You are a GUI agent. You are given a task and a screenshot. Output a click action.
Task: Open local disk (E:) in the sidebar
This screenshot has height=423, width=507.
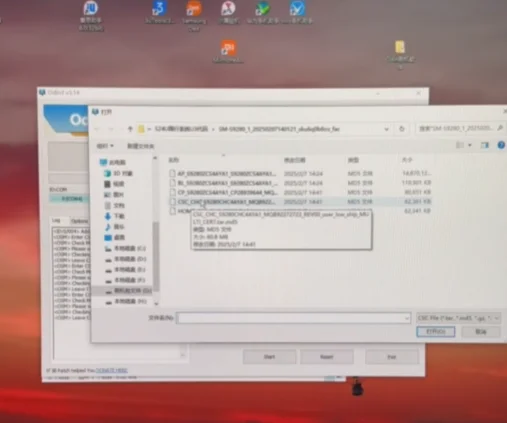pos(125,269)
